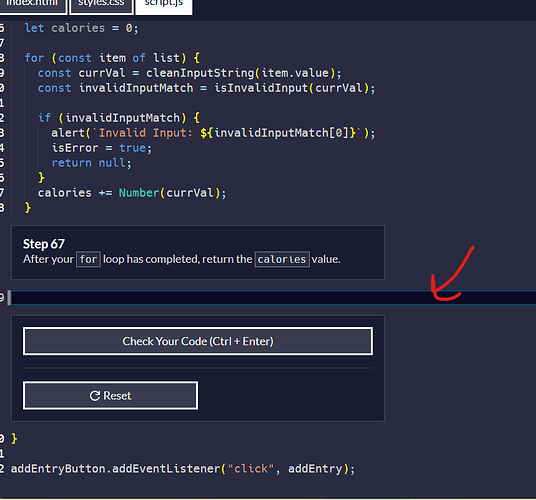Click the 'calories += Number(currVal);' line
The height and width of the screenshot is (500, 536).
point(132,193)
